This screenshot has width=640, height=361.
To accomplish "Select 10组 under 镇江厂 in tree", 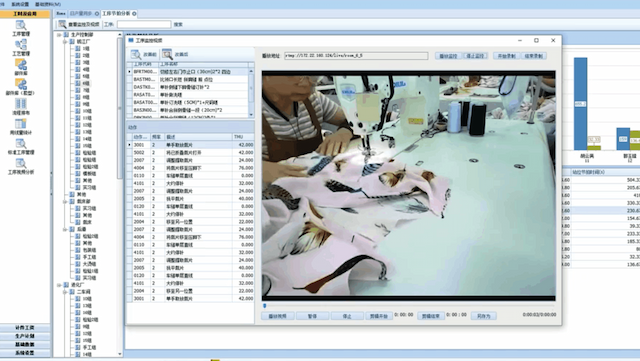I will [87, 111].
